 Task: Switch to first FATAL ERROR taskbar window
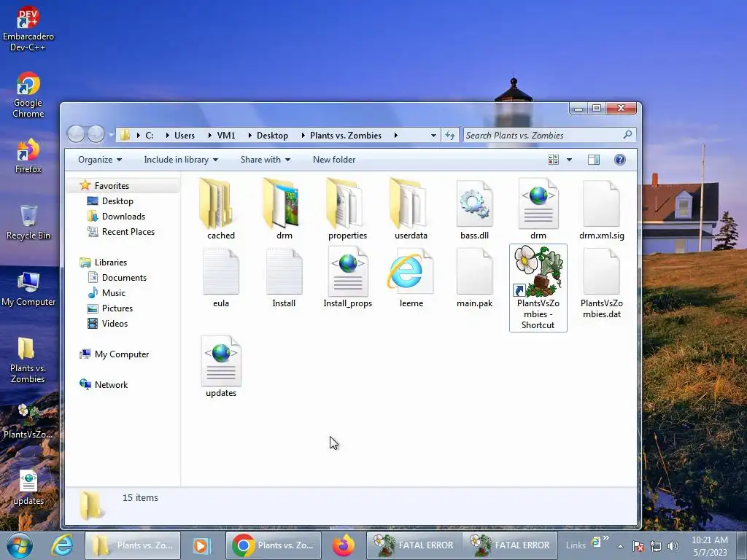(414, 545)
